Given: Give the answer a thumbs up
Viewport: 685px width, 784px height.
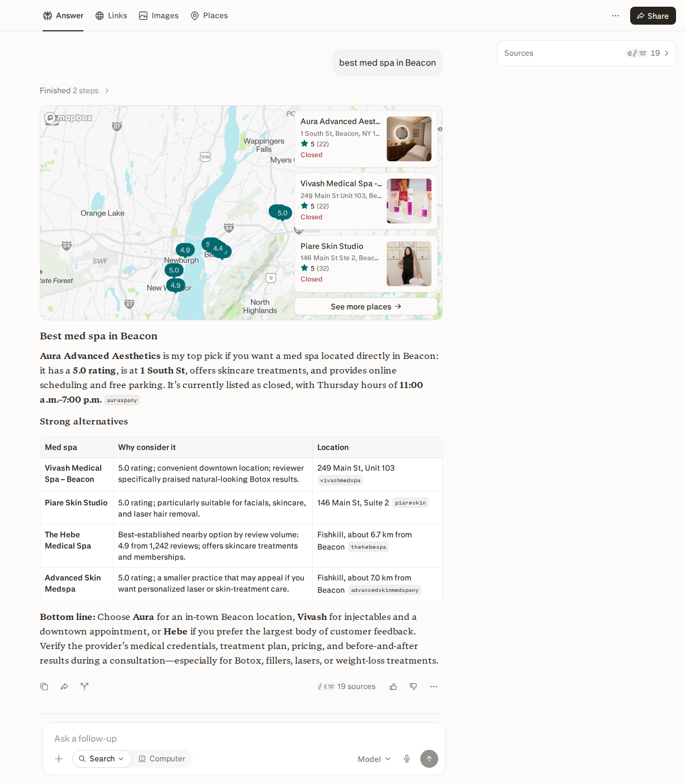Looking at the screenshot, I should [x=393, y=687].
